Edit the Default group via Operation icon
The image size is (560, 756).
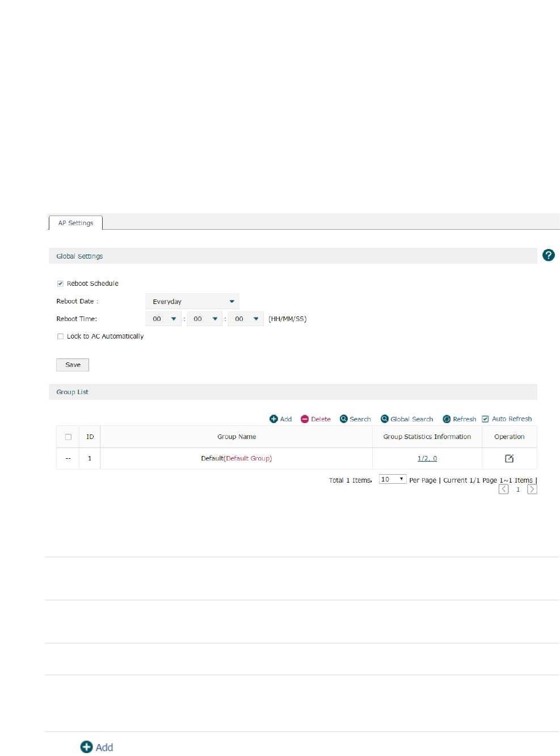coord(510,458)
